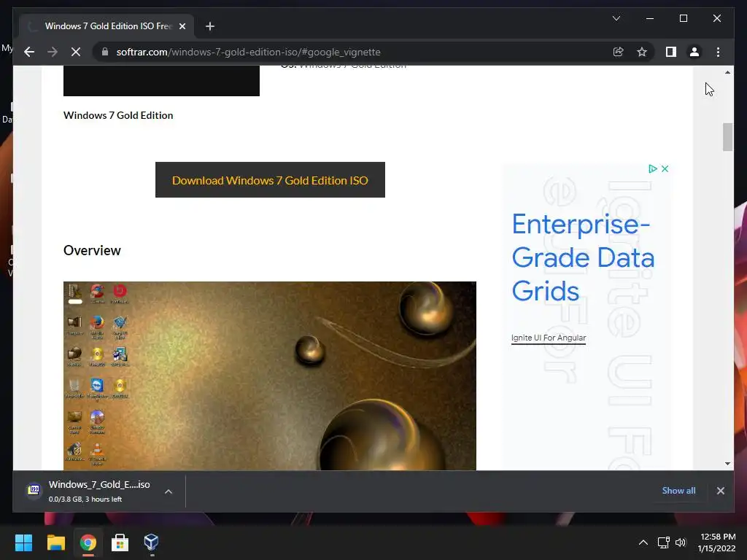
Task: Open a new browser tab
Action: 210,26
